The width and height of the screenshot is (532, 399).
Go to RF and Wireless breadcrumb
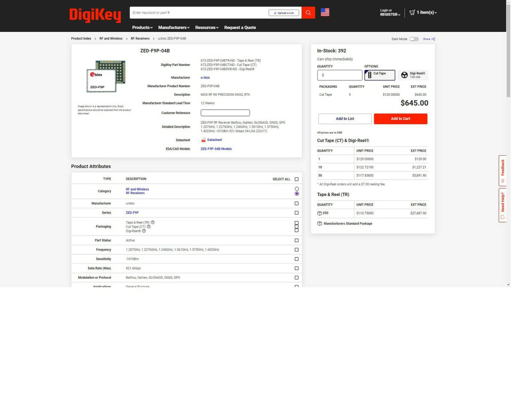point(111,39)
